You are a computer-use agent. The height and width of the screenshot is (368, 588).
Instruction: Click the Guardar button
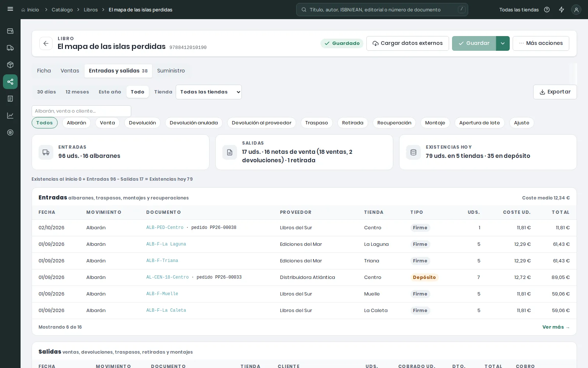474,43
